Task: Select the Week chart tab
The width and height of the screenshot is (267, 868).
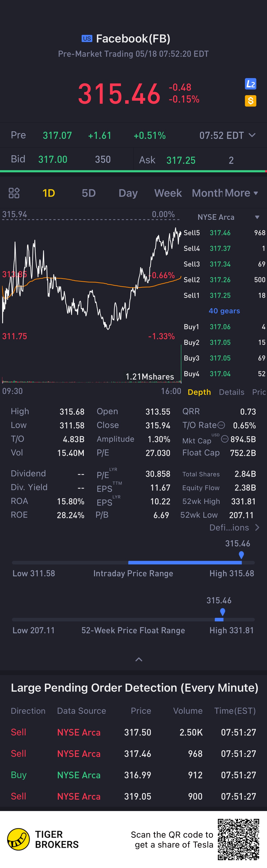Action: click(x=168, y=193)
